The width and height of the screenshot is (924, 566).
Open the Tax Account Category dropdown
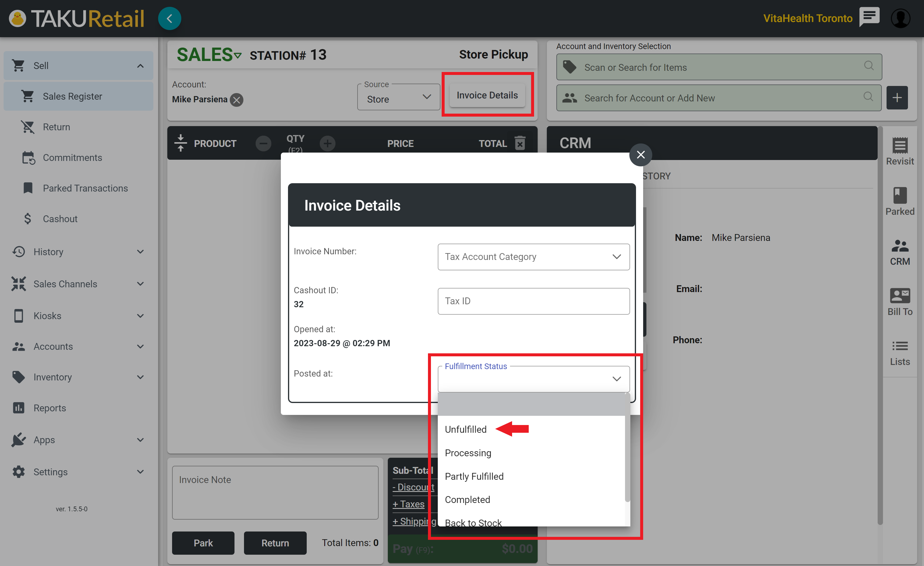point(533,257)
